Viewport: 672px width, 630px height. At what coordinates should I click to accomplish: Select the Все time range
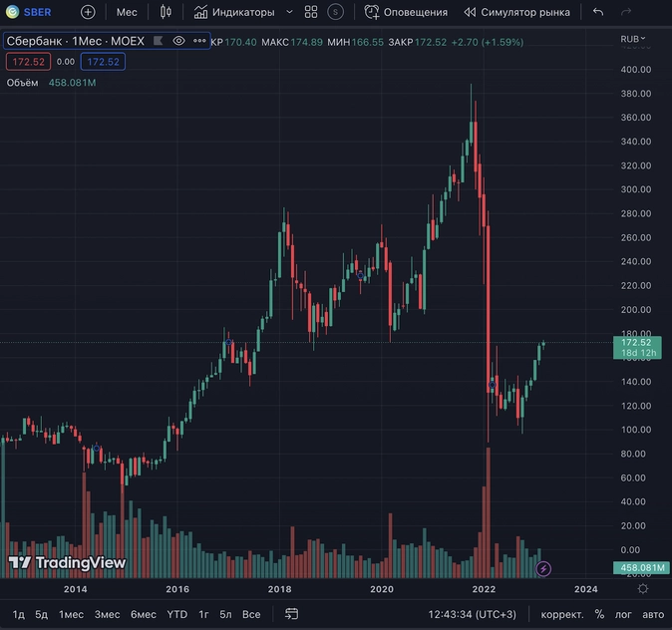[x=251, y=615]
